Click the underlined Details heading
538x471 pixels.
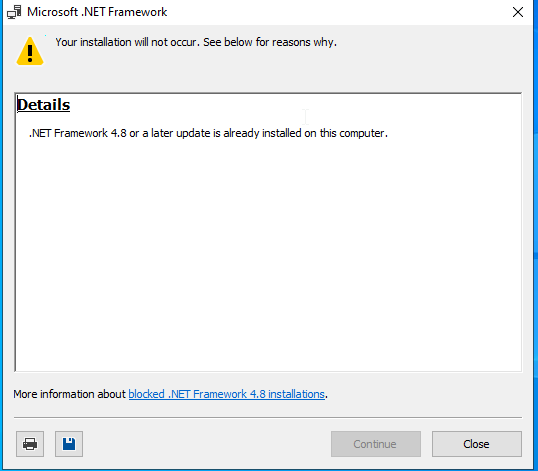(44, 105)
